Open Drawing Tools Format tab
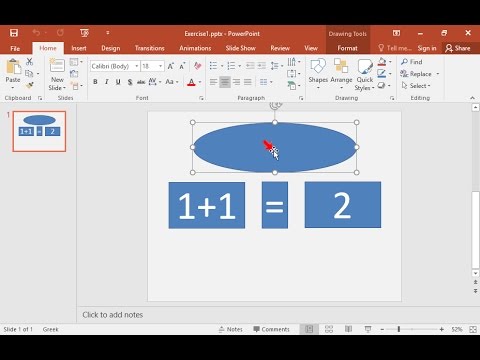 pyautogui.click(x=347, y=48)
